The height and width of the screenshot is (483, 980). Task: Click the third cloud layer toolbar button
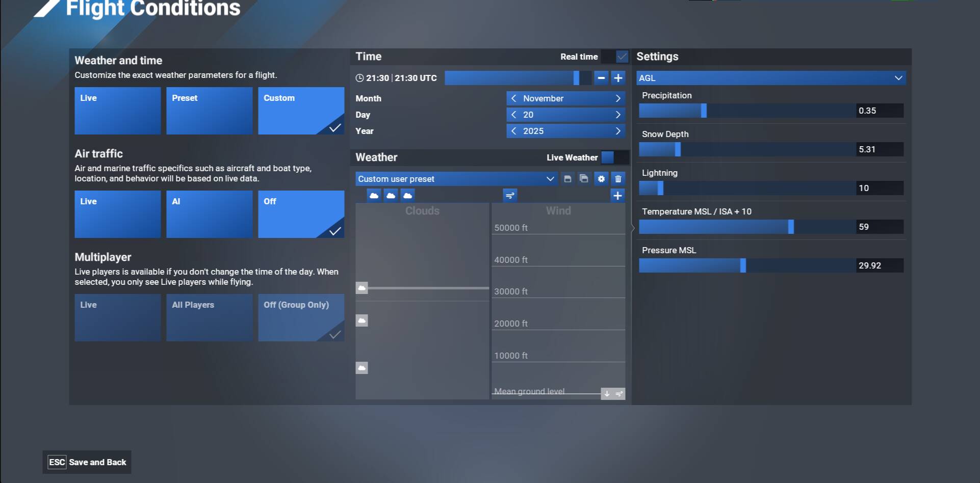tap(408, 195)
